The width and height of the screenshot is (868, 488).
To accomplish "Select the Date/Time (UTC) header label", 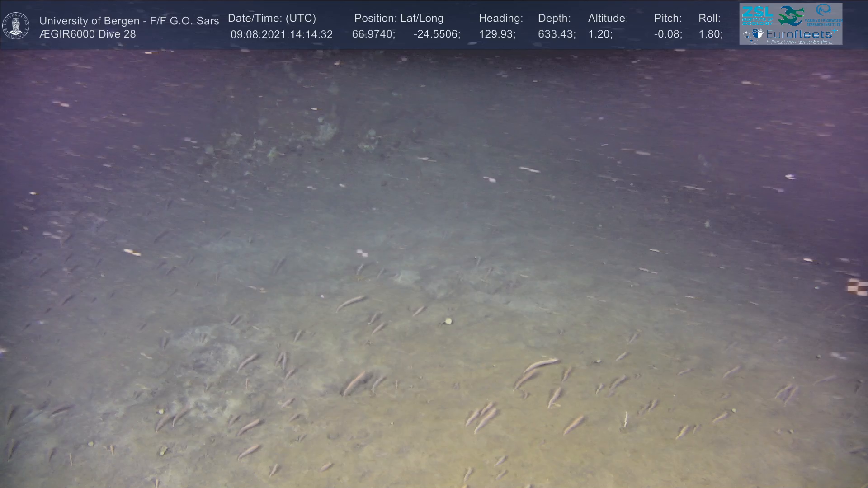I will tap(272, 18).
